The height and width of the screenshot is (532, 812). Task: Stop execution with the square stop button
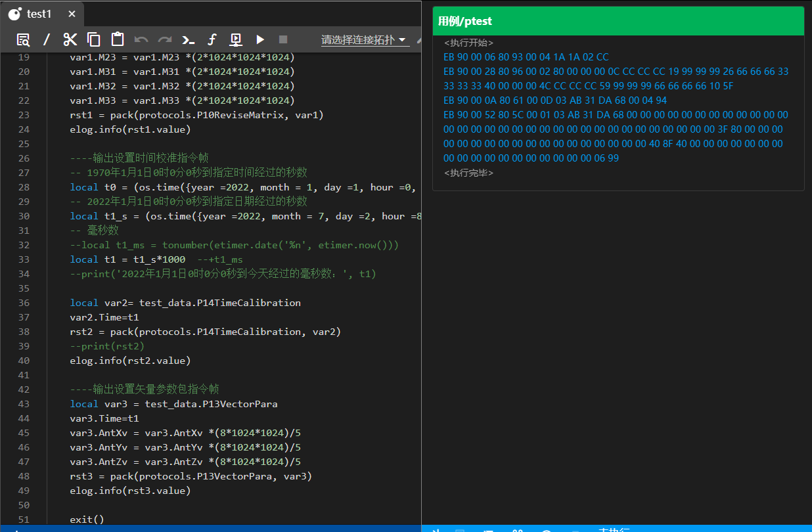tap(283, 39)
